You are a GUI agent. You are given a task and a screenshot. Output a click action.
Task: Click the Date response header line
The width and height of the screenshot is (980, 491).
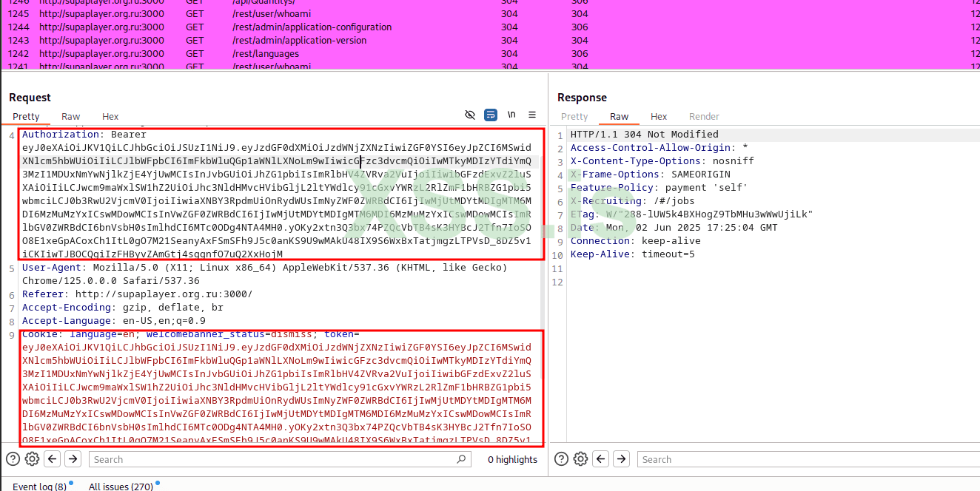pos(674,228)
